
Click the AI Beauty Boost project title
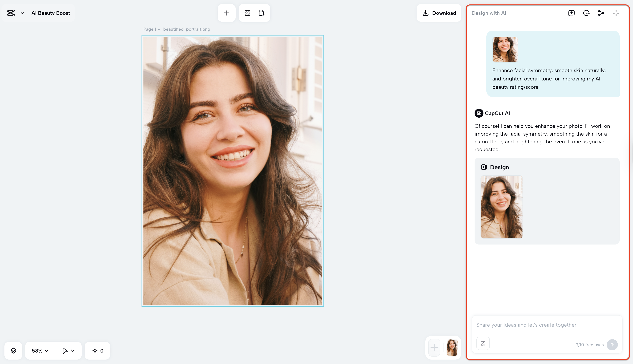51,13
